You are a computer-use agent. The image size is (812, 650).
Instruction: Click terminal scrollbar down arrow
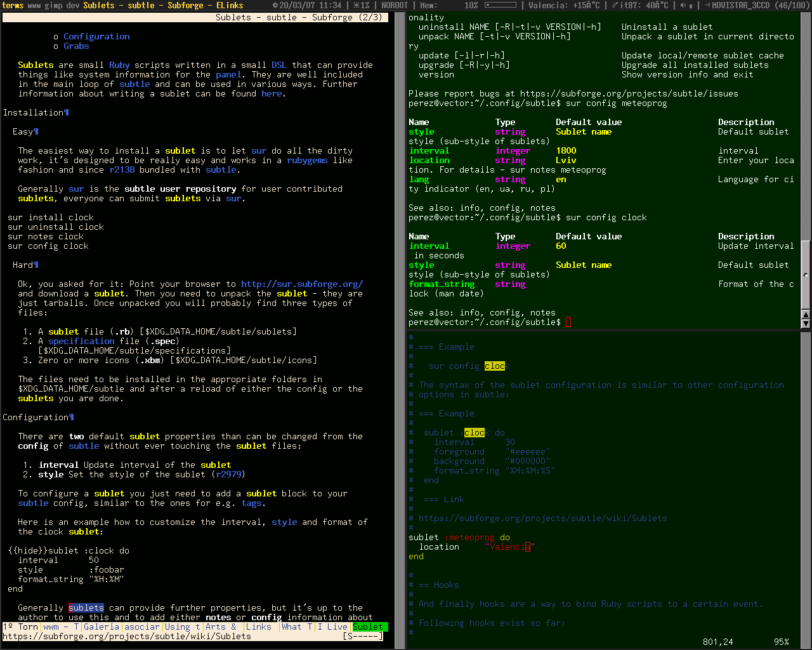806,323
